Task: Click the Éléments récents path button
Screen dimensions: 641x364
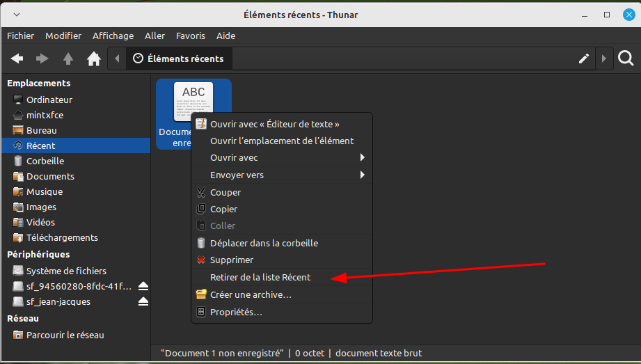Action: [179, 58]
